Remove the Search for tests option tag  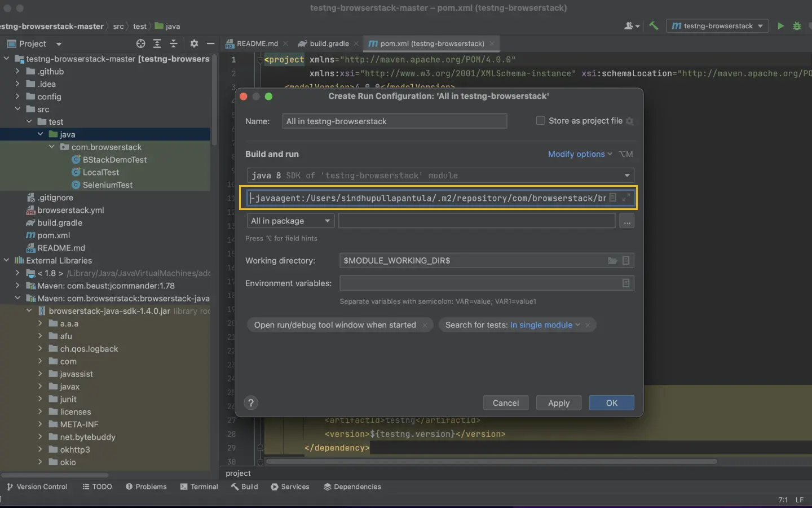pos(588,325)
